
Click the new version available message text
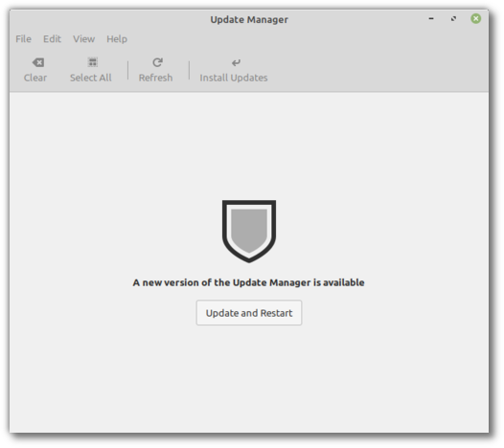[249, 282]
